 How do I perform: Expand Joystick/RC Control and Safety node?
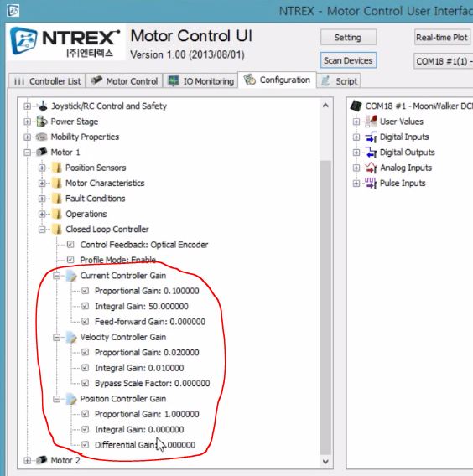27,106
